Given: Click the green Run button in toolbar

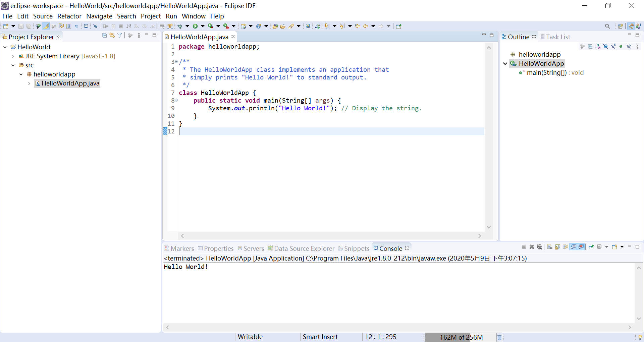Looking at the screenshot, I should (195, 26).
